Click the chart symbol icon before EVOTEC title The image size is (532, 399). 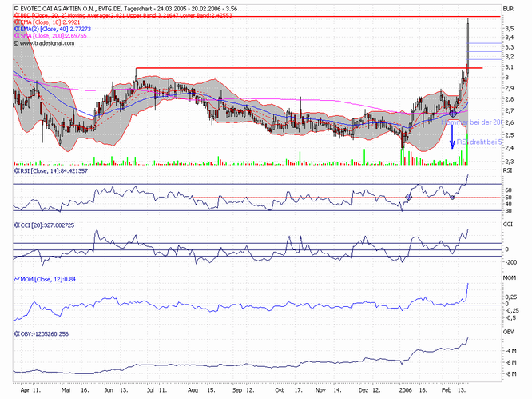(x=16, y=9)
